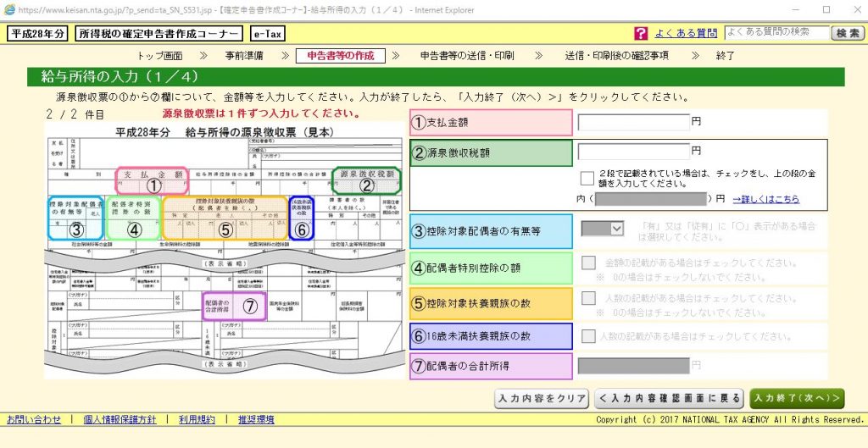Click circled 5 marker in orange box
This screenshot has height=448, width=868.
pos(225,229)
